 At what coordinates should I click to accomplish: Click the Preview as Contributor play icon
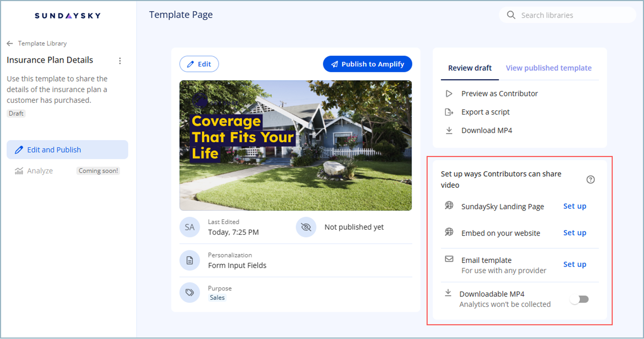(x=449, y=94)
